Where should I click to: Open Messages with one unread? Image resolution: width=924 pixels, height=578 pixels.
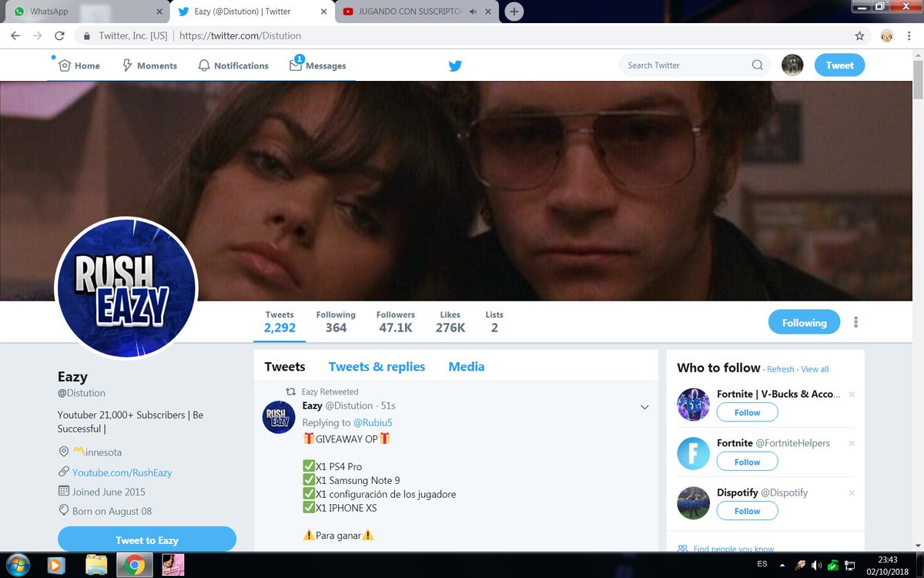(x=318, y=66)
